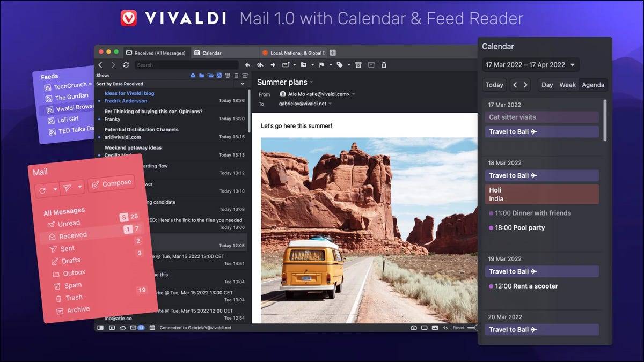Open the 17 Mar – 17 Apr date range dropdown
Screen dimensions: 644x362
coord(530,64)
